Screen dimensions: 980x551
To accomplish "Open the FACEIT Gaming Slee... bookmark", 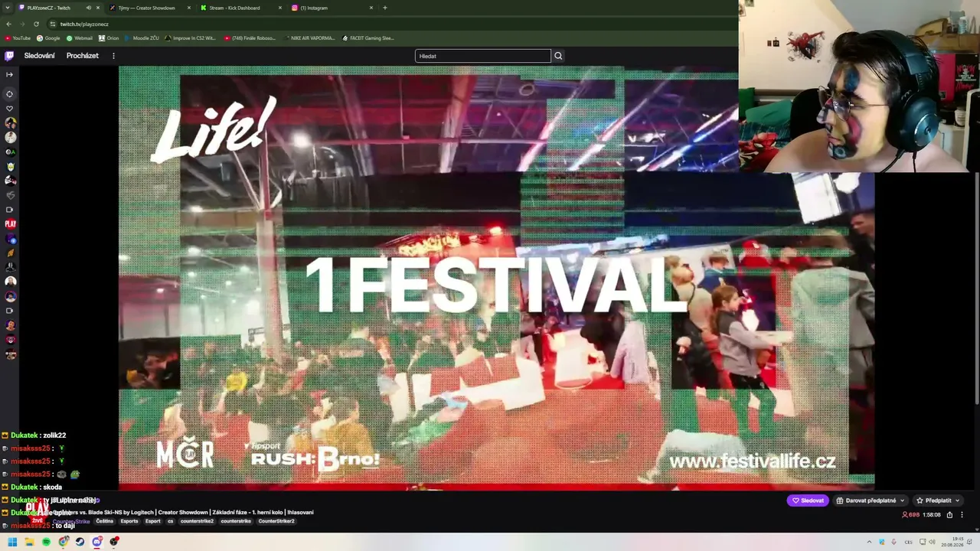I will pyautogui.click(x=368, y=38).
